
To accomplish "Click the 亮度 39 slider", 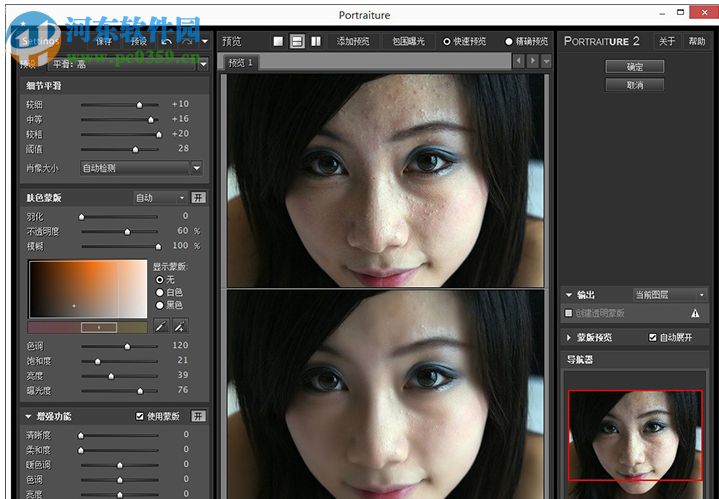I will (120, 376).
